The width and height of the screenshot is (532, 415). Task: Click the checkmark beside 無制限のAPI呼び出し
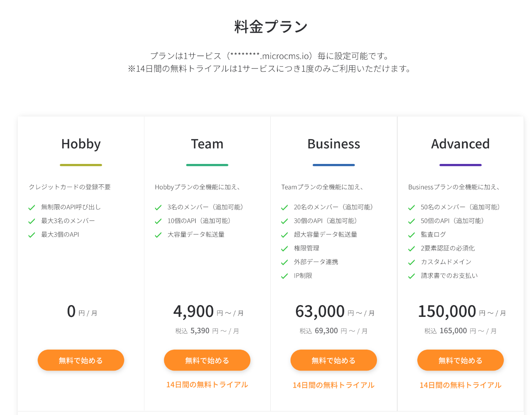[32, 208]
